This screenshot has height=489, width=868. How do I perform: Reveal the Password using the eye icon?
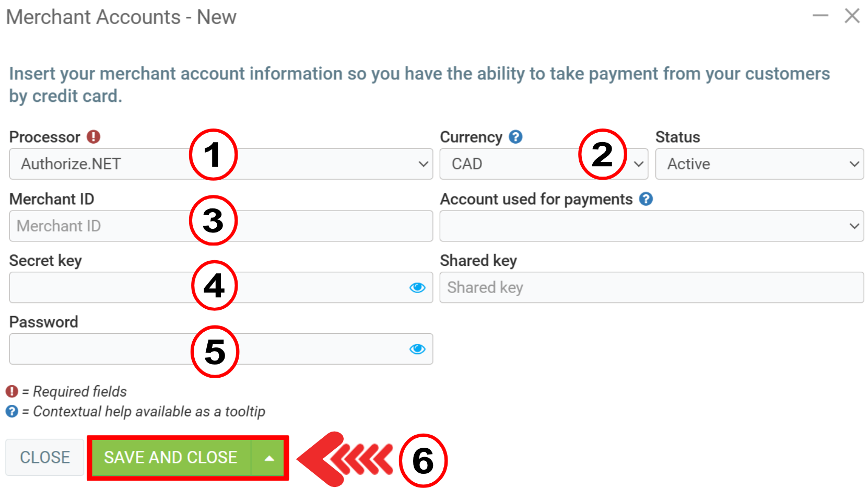pyautogui.click(x=417, y=349)
